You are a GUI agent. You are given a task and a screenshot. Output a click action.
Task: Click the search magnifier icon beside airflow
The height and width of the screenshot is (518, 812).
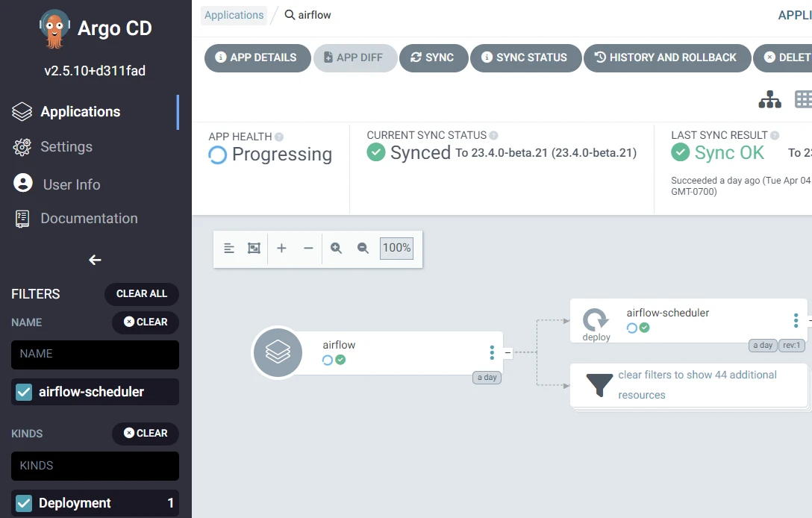click(x=290, y=15)
